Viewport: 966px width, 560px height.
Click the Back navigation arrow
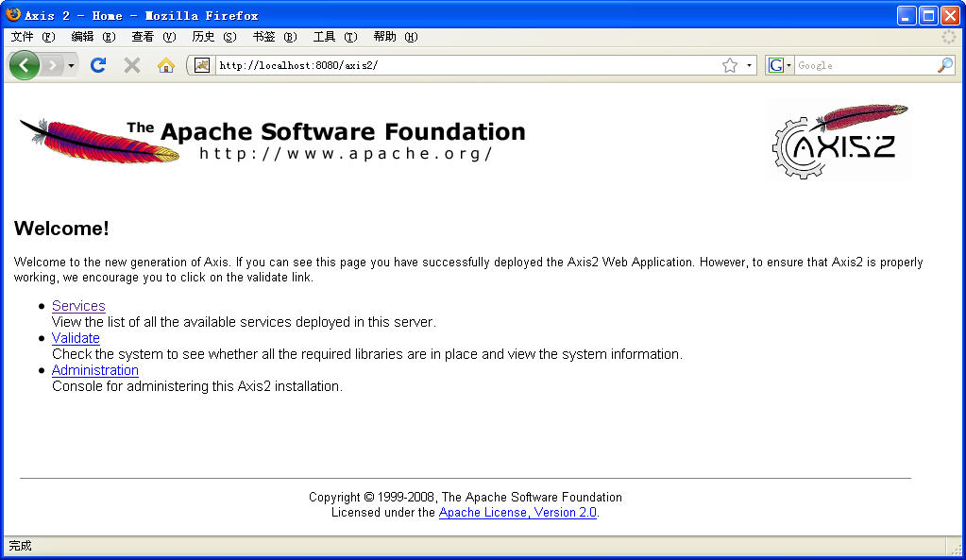pyautogui.click(x=23, y=64)
